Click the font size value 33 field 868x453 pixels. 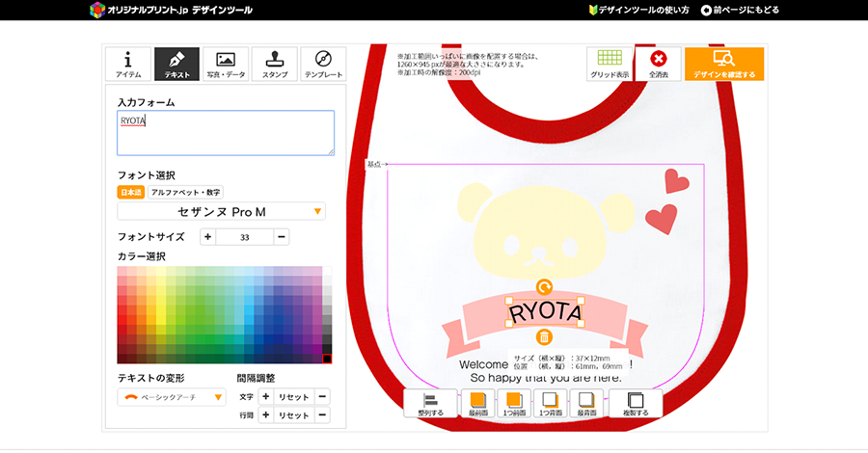pos(245,237)
